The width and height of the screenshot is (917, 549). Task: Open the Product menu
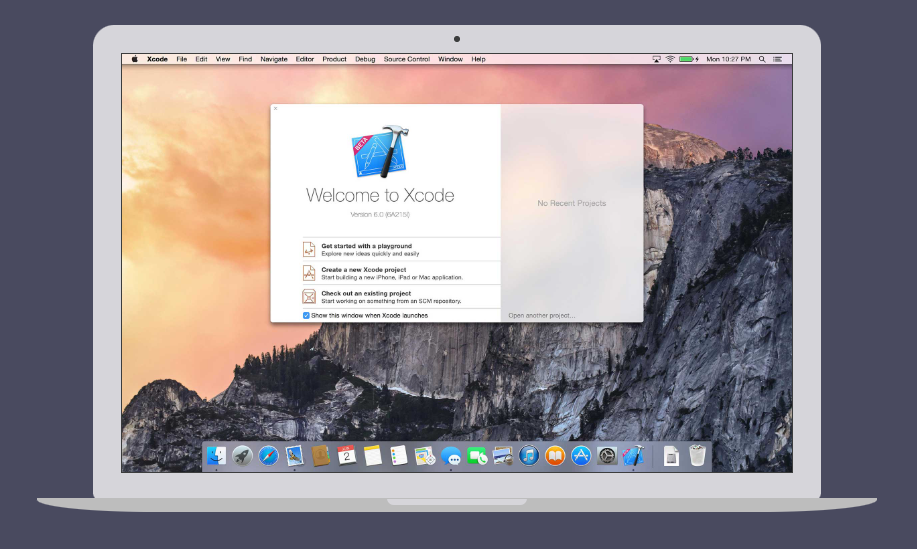pos(335,59)
